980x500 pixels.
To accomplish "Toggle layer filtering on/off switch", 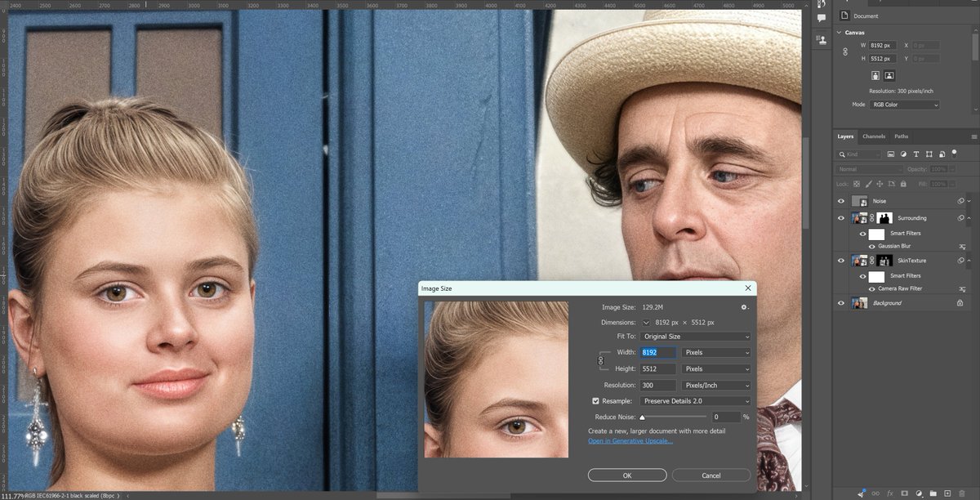I will pos(954,153).
